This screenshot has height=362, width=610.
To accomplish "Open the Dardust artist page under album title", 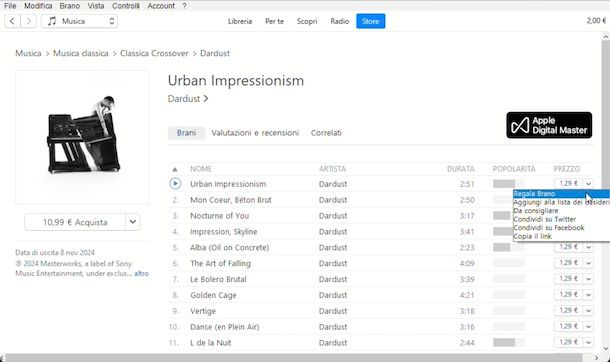I will point(188,99).
